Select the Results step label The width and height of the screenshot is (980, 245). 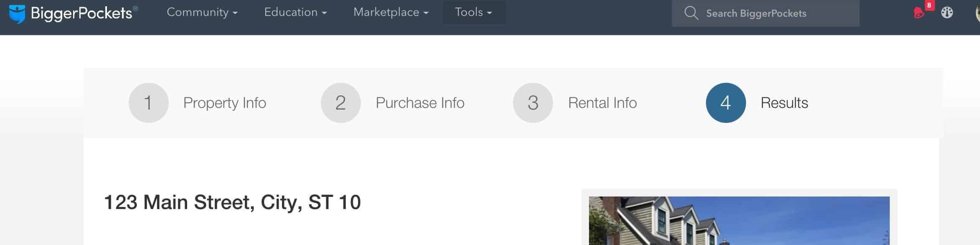(x=784, y=103)
